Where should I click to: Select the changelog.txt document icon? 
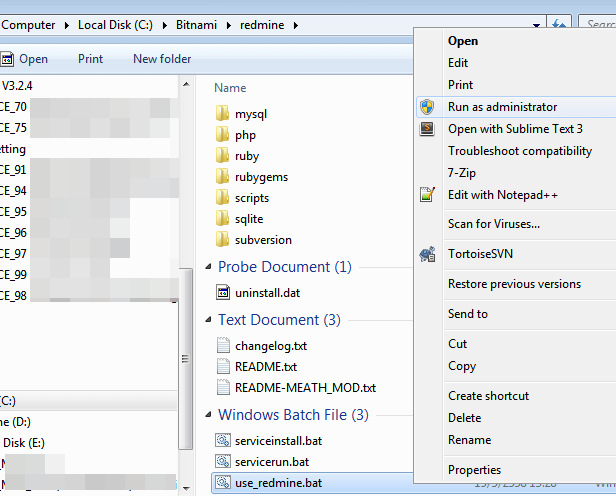coord(224,345)
